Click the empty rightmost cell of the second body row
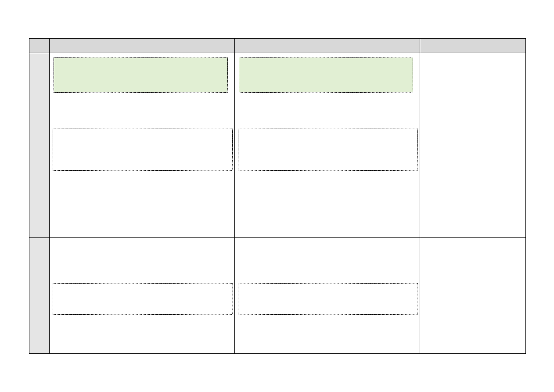The image size is (554, 392). (x=472, y=295)
